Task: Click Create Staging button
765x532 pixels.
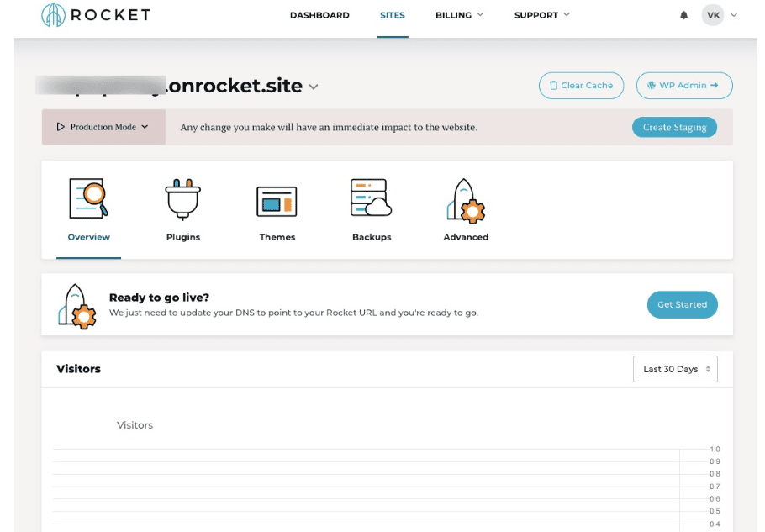Action: 674,127
